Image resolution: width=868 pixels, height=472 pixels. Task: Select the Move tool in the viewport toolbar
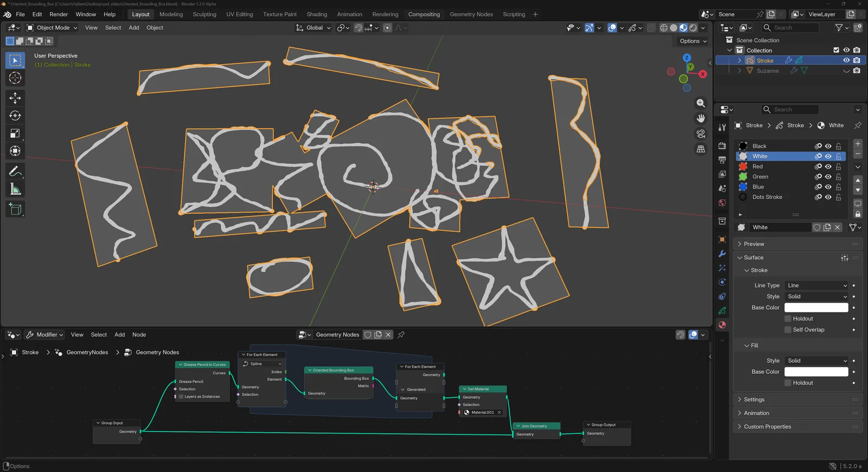(15, 98)
